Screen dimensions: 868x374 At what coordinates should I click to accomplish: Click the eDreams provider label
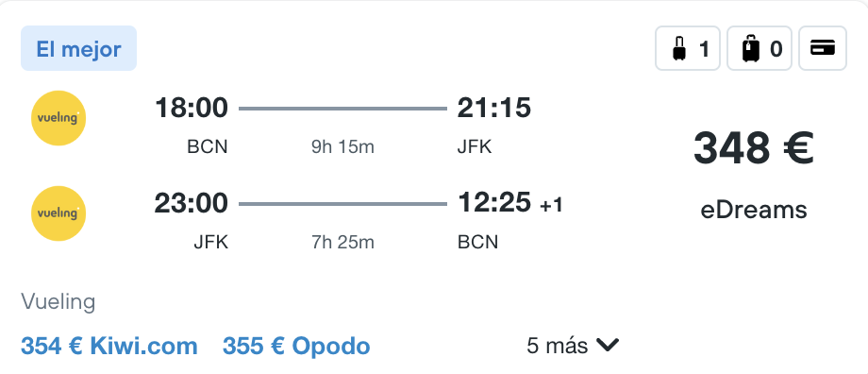tap(754, 210)
